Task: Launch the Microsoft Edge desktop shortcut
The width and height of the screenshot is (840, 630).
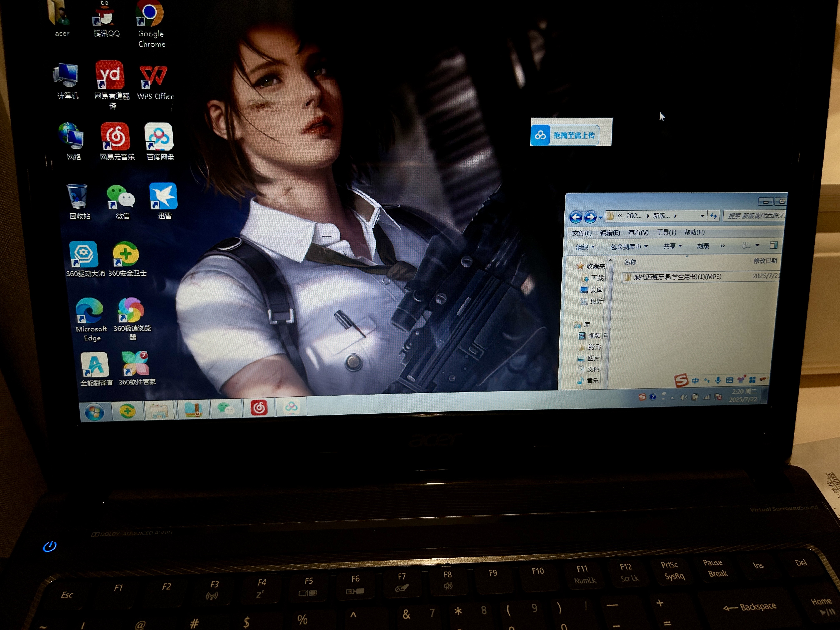Action: coord(91,319)
